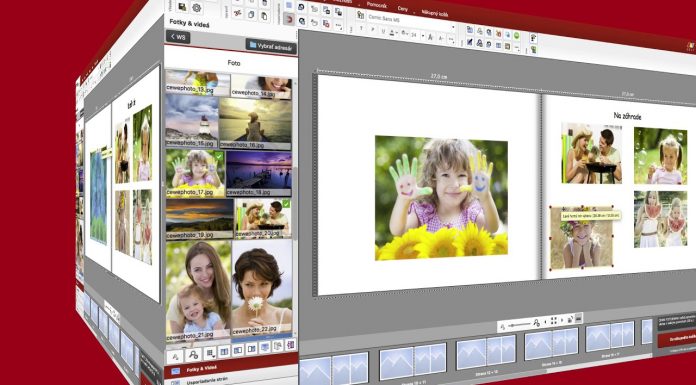The width and height of the screenshot is (696, 385).
Task: Open the font color dropdown arrow
Action: click(x=397, y=32)
